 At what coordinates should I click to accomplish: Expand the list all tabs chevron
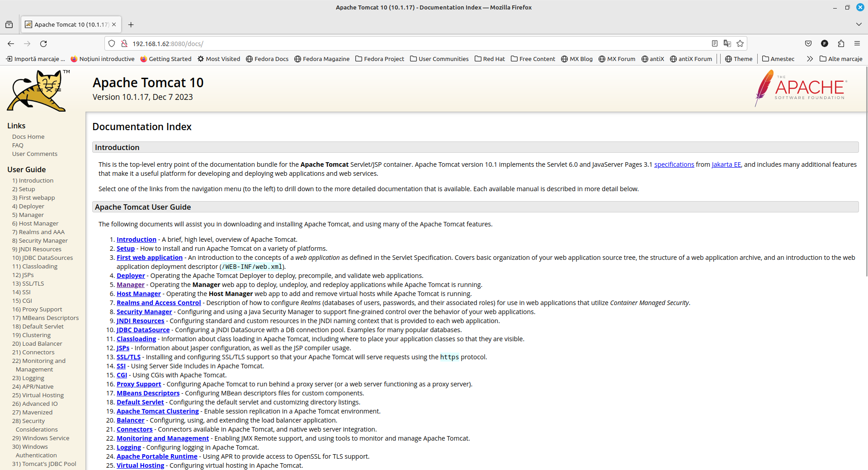click(859, 24)
